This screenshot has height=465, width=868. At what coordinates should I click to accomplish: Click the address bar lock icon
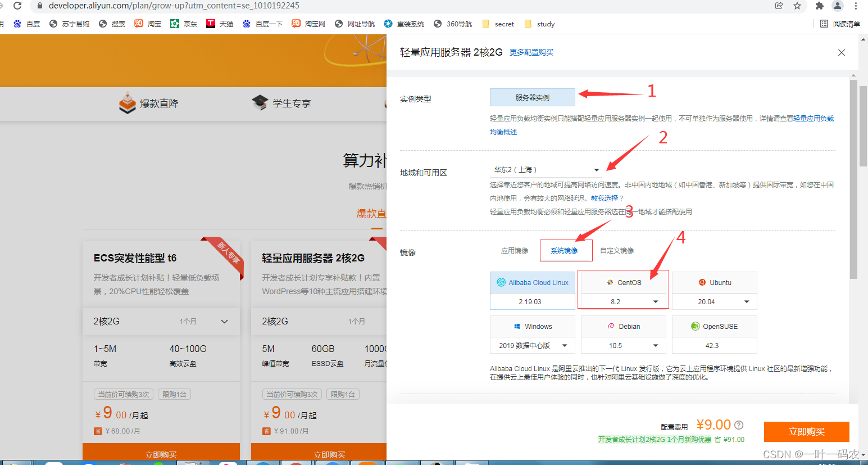(39, 6)
